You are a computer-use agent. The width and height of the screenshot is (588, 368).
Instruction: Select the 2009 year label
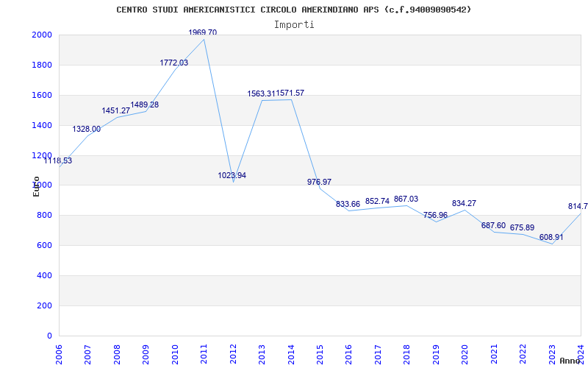point(146,354)
